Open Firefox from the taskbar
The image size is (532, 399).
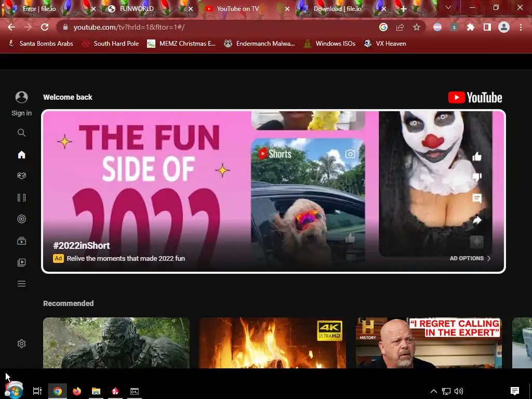point(77,391)
